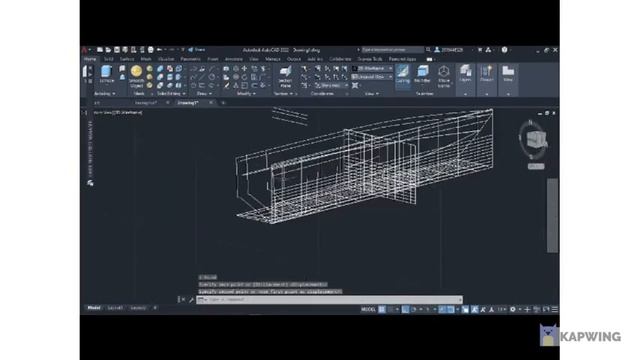
Task: Open a new drawing tab with plus button
Action: pyautogui.click(x=223, y=103)
